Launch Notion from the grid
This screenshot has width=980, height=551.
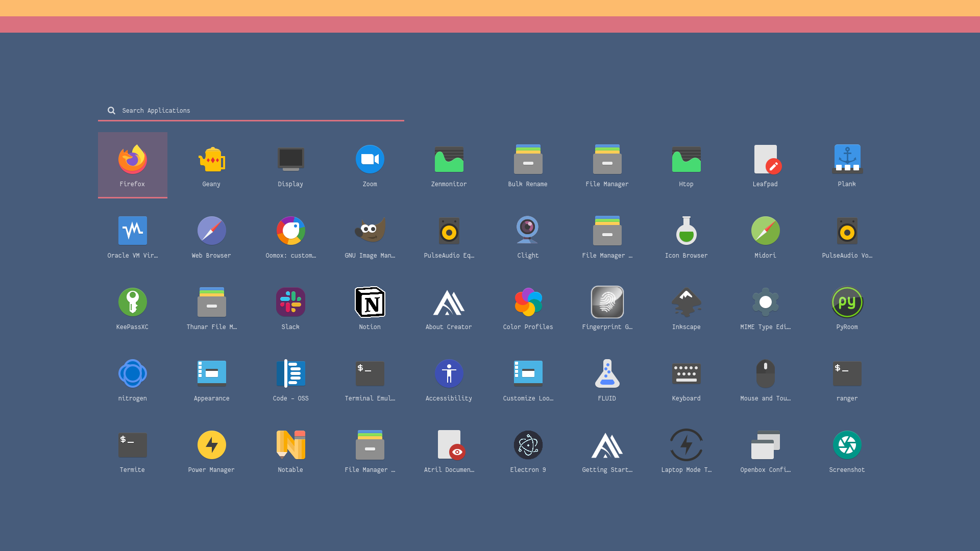[370, 307]
